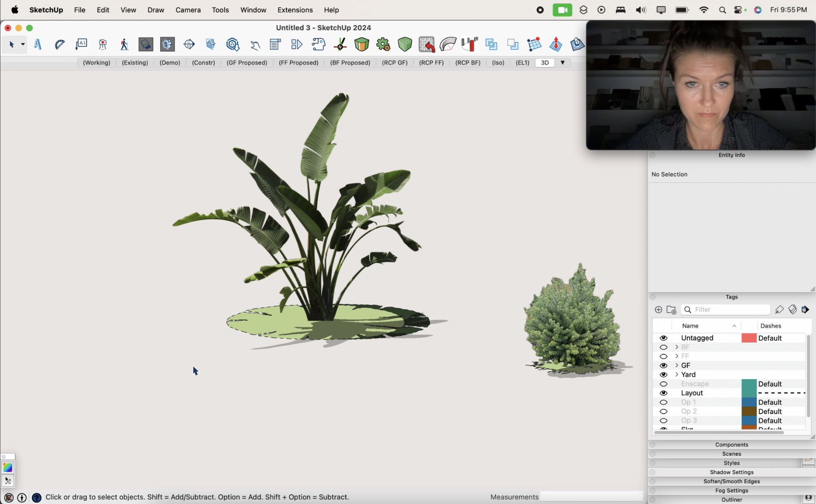Activate the Walk tool
Viewport: 816px width, 504px height.
point(124,44)
